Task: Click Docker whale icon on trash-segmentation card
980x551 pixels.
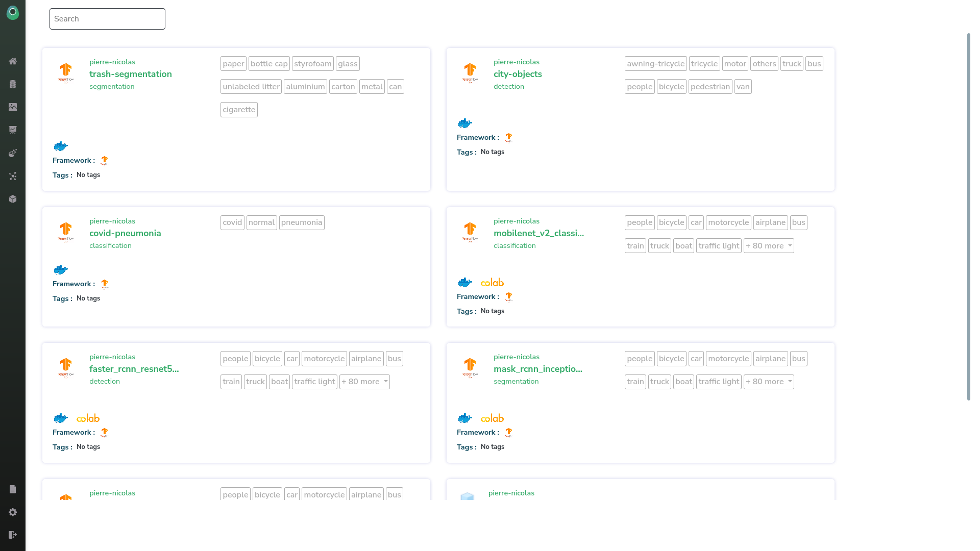Action: point(61,146)
